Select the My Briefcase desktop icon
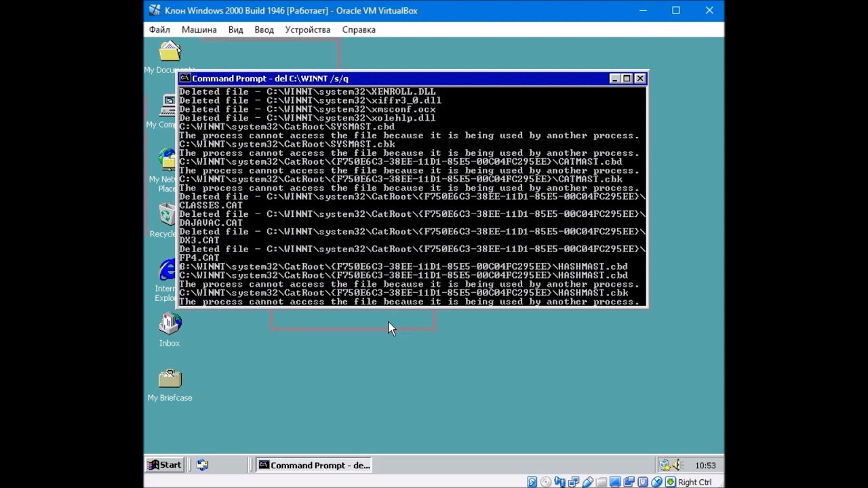The image size is (868, 488). (x=170, y=385)
